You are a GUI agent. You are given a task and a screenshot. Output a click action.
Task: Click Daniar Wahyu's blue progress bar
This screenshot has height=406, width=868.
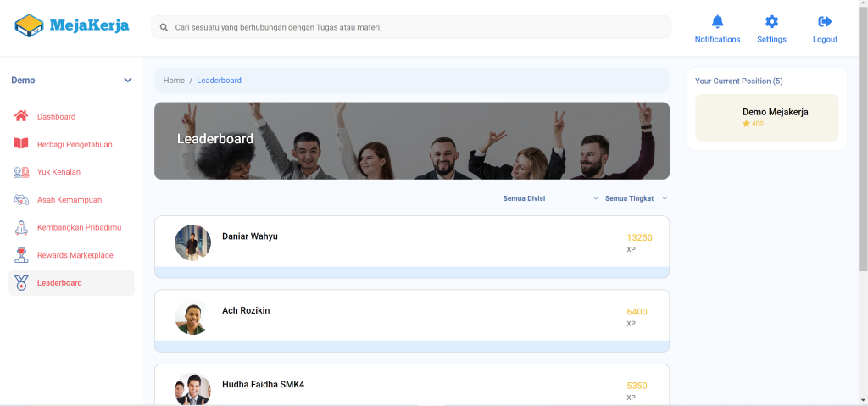click(x=412, y=272)
